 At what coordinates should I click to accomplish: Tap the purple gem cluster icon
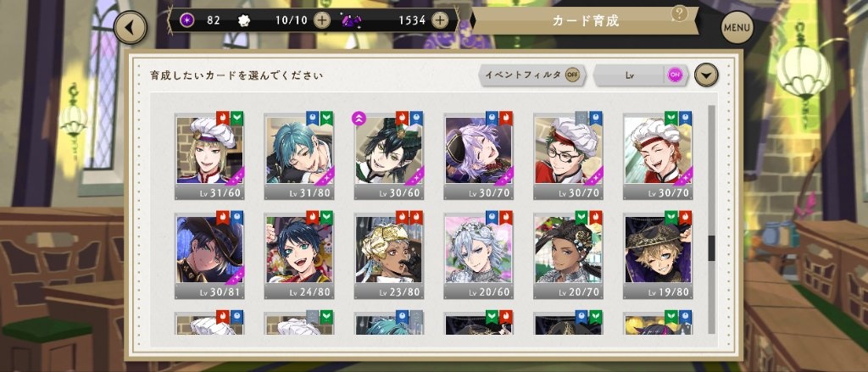(x=351, y=20)
